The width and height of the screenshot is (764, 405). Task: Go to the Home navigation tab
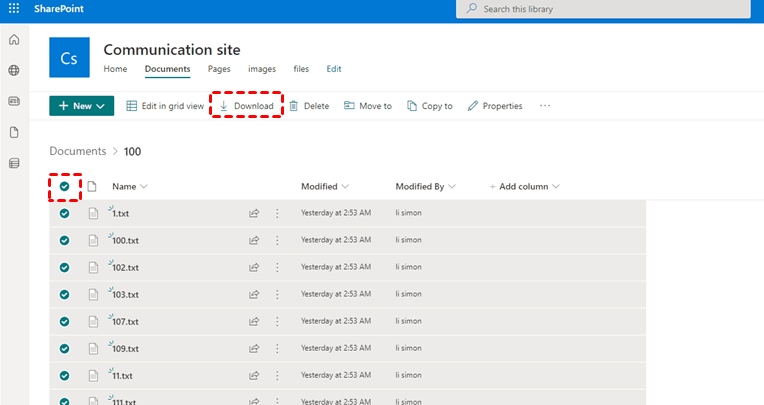pos(115,69)
